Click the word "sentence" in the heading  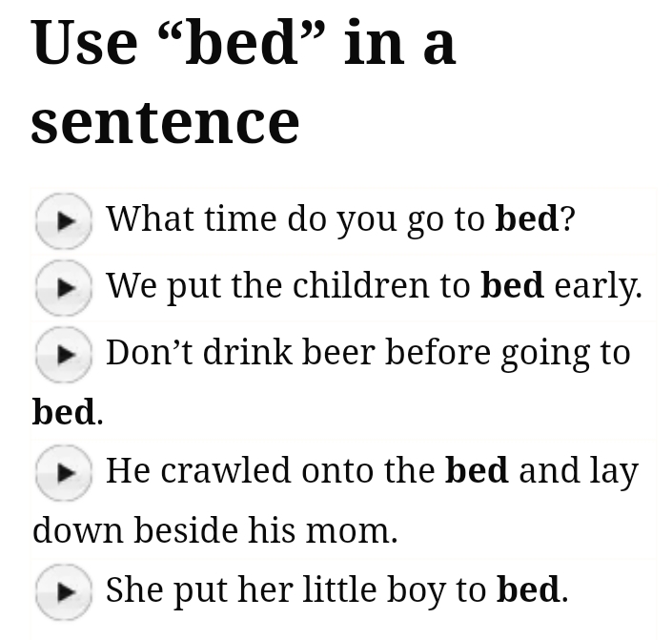165,122
